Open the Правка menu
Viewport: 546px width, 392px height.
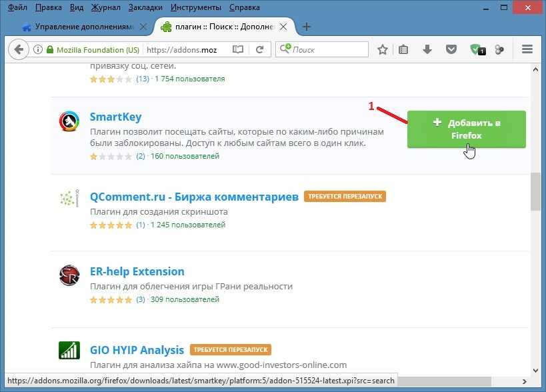tap(49, 7)
